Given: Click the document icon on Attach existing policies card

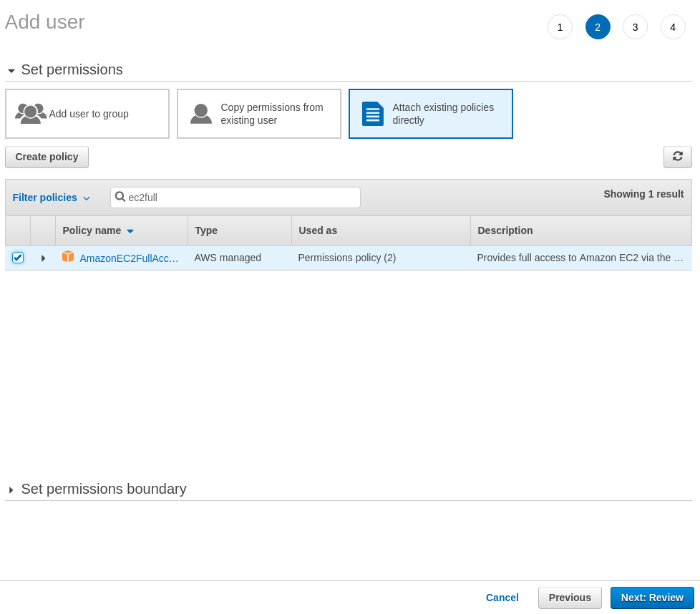Looking at the screenshot, I should pyautogui.click(x=373, y=114).
